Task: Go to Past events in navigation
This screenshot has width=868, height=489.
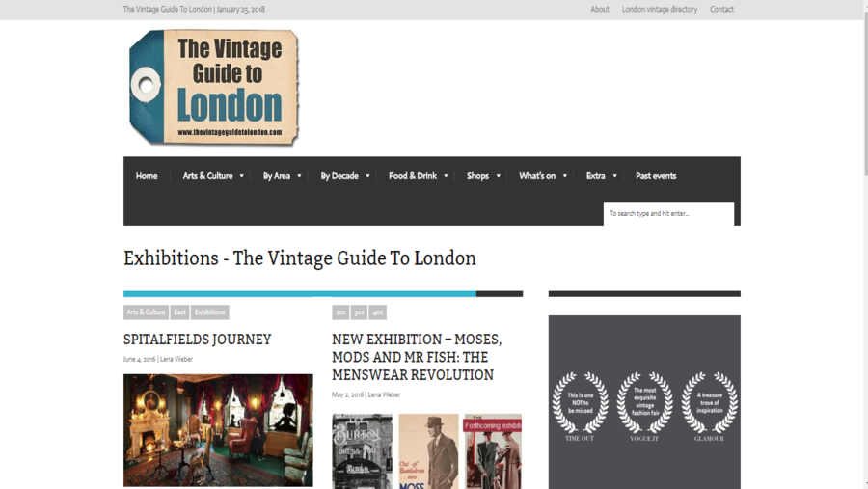Action: coord(656,176)
